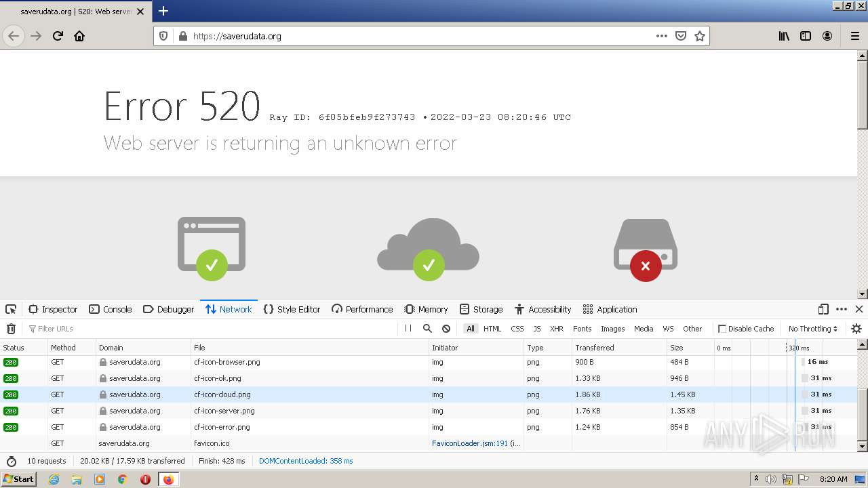Select the favicon.ico request row
The width and height of the screenshot is (868, 488).
[x=429, y=443]
